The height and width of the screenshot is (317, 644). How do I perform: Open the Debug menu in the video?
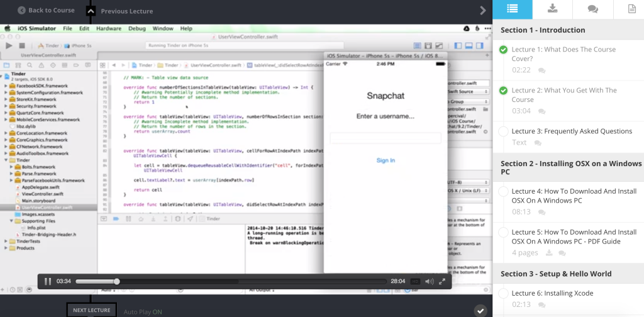(x=136, y=28)
